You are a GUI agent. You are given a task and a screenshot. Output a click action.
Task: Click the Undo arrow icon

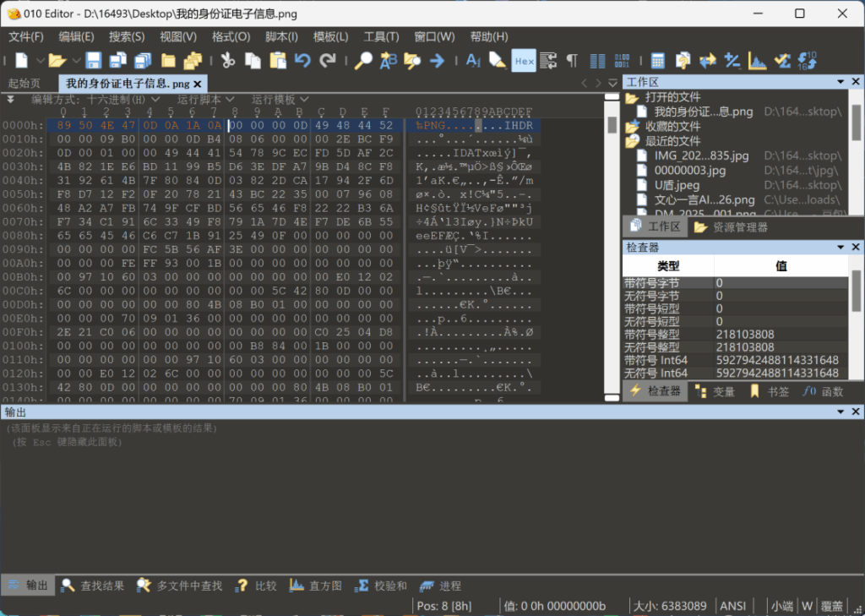point(302,61)
